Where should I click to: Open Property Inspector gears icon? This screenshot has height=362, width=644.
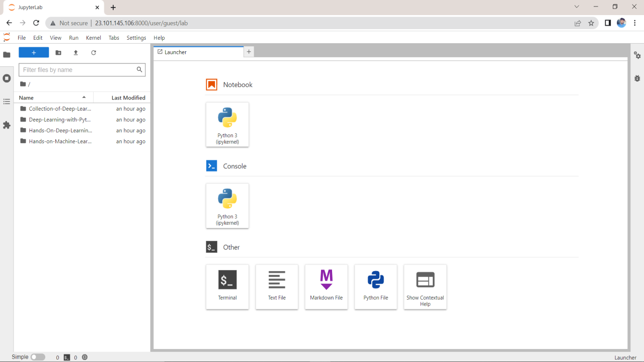(637, 55)
